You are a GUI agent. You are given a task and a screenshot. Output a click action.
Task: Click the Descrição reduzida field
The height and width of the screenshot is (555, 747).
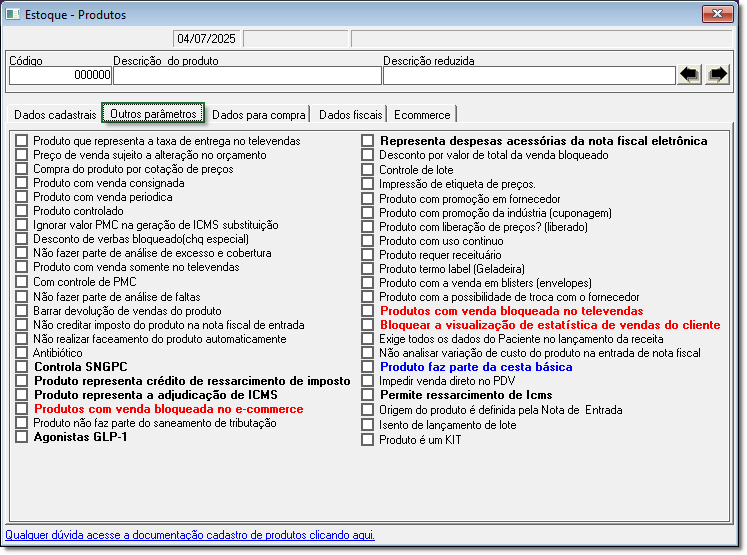pos(529,75)
